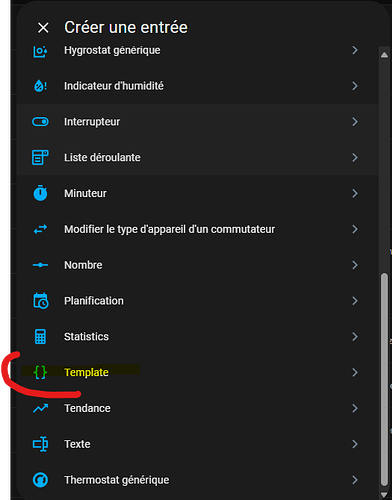Click the Nombre slider icon
This screenshot has width=392, height=500.
[x=40, y=265]
